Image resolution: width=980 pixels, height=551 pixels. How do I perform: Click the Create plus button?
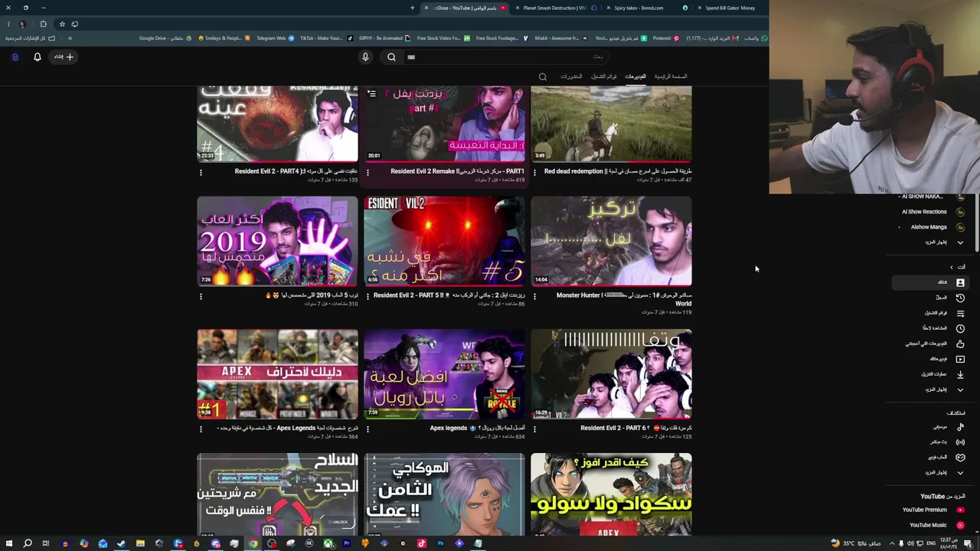(x=64, y=57)
